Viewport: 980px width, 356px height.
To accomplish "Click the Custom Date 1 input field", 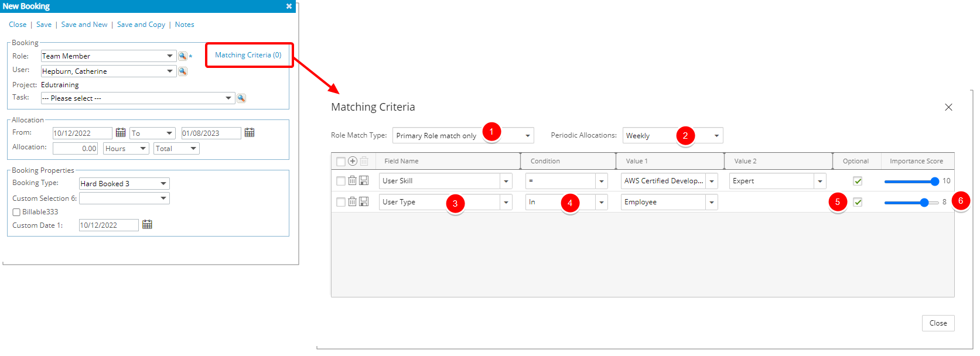I will click(x=109, y=225).
